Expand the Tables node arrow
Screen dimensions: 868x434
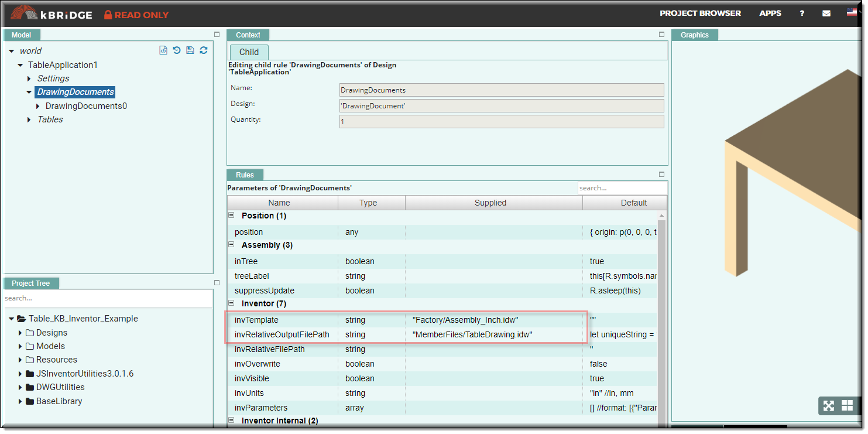[29, 119]
